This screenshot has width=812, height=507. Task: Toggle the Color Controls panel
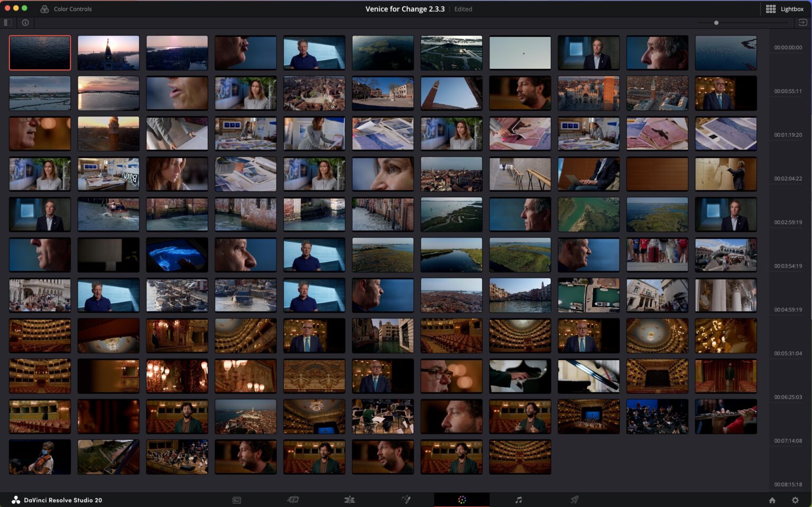click(x=66, y=9)
